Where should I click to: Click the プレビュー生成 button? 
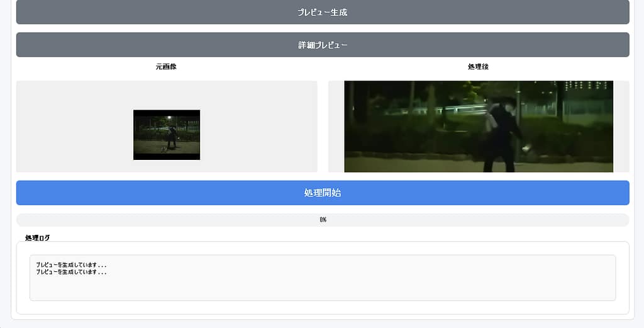click(x=322, y=13)
